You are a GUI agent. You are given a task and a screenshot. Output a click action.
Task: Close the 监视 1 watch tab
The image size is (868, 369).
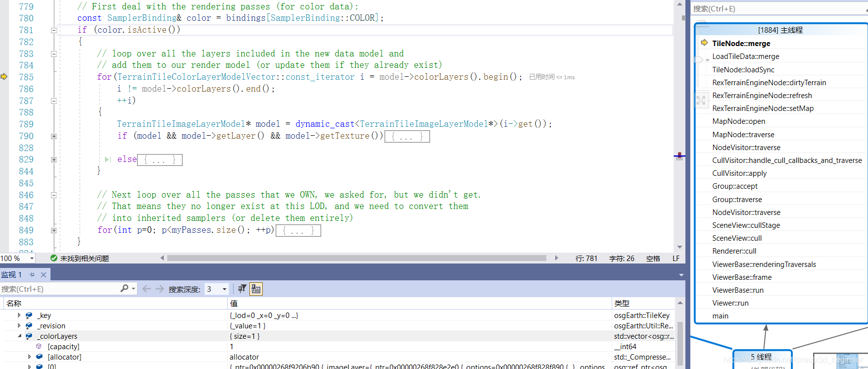(x=44, y=274)
